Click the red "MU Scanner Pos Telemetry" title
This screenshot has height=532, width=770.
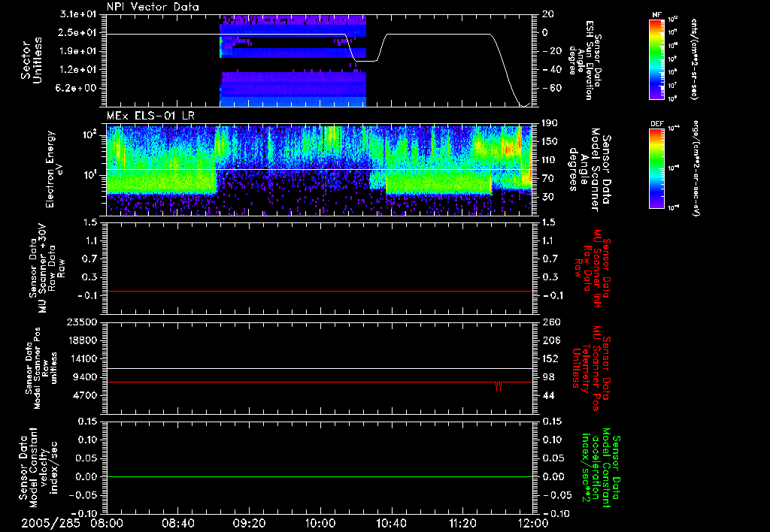pos(593,368)
